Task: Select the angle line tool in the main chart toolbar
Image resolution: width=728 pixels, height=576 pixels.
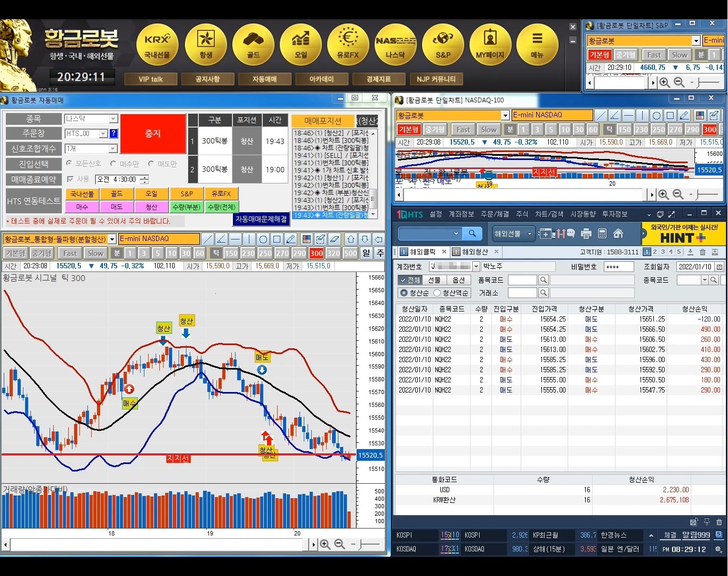Action: click(221, 239)
